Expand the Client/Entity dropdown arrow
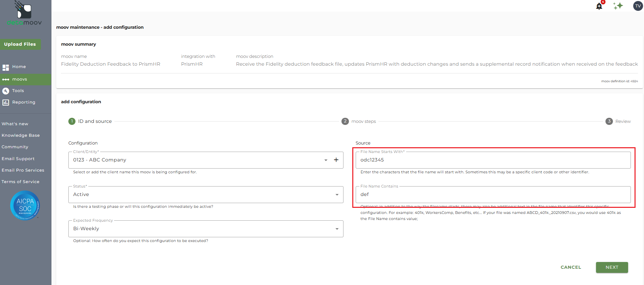Screen dimensions: 644x285 coord(326,160)
